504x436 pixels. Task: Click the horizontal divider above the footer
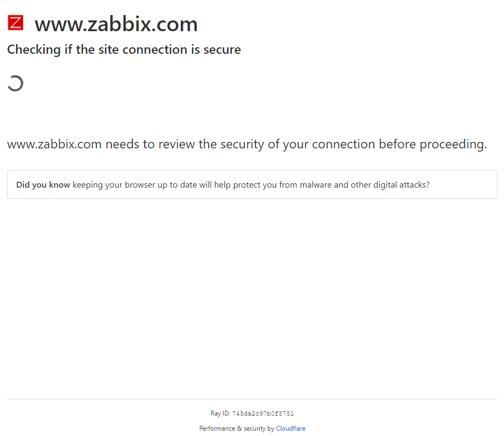click(x=252, y=399)
